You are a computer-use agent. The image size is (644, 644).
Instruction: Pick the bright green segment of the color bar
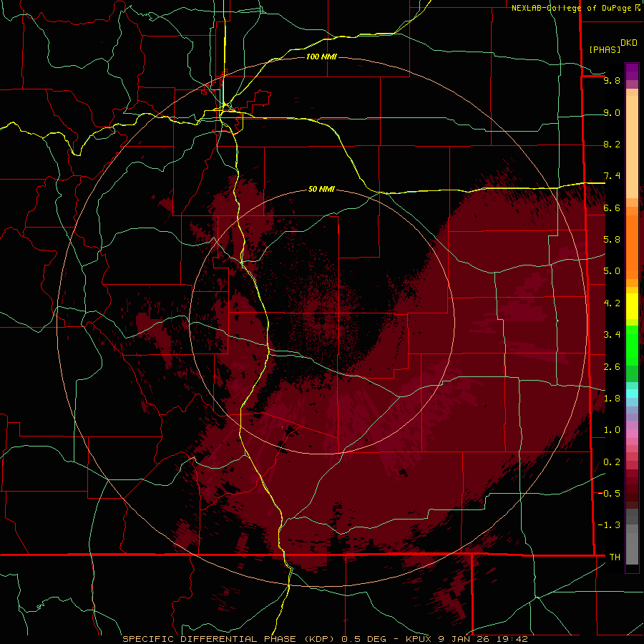coord(632,345)
